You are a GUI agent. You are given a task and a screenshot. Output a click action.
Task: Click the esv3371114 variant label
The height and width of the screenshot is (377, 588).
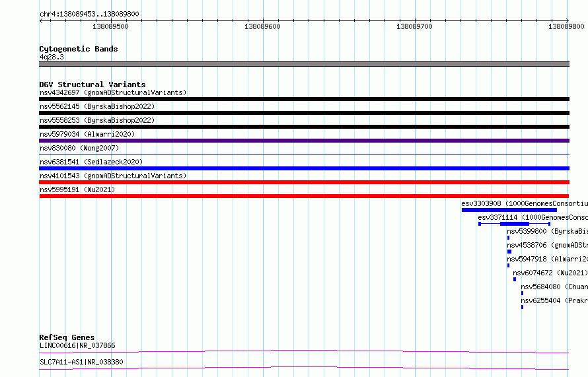click(533, 217)
